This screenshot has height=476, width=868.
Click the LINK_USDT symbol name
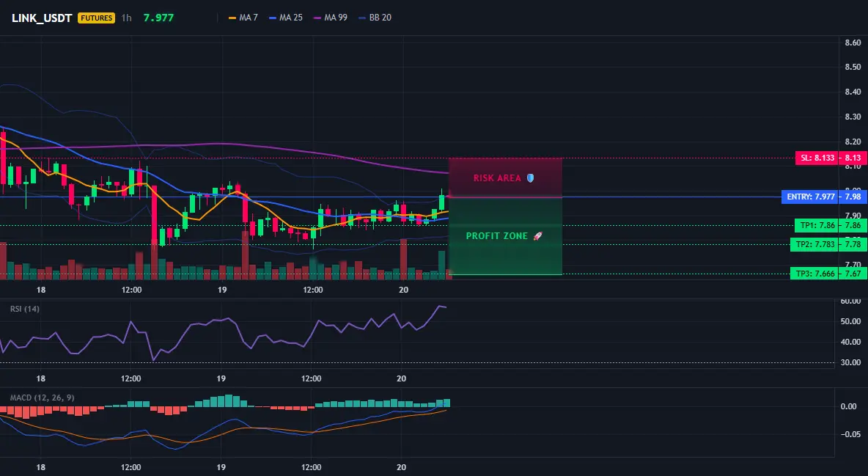(x=42, y=18)
